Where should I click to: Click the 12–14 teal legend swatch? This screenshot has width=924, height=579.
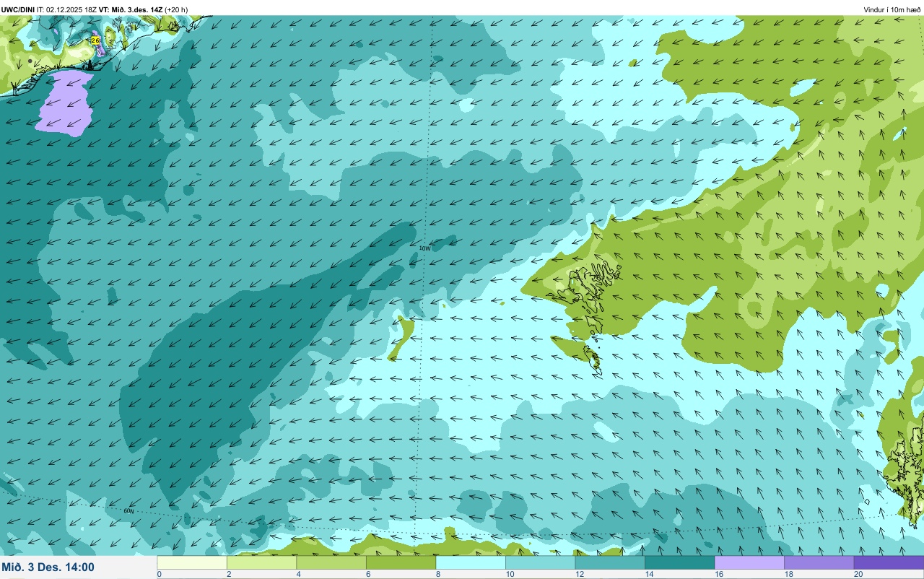coord(610,562)
